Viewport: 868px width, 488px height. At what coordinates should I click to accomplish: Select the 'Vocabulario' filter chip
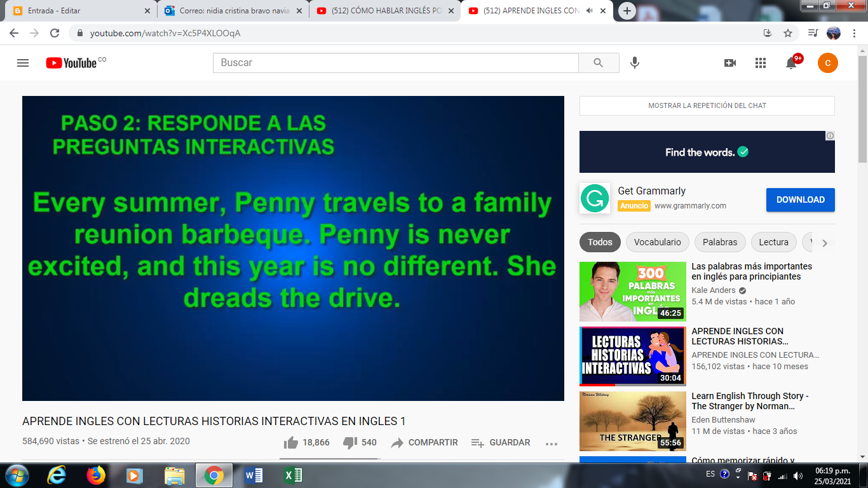coord(657,242)
